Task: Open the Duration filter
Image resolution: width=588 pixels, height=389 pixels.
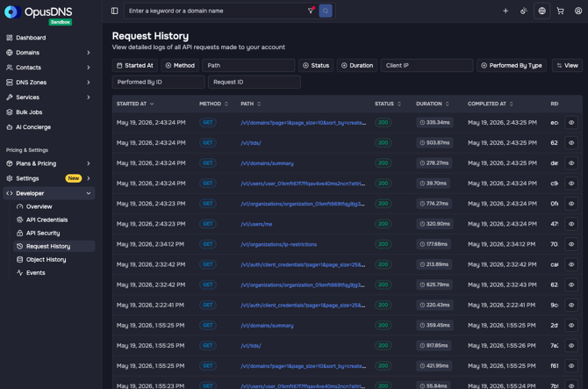Action: (x=357, y=65)
